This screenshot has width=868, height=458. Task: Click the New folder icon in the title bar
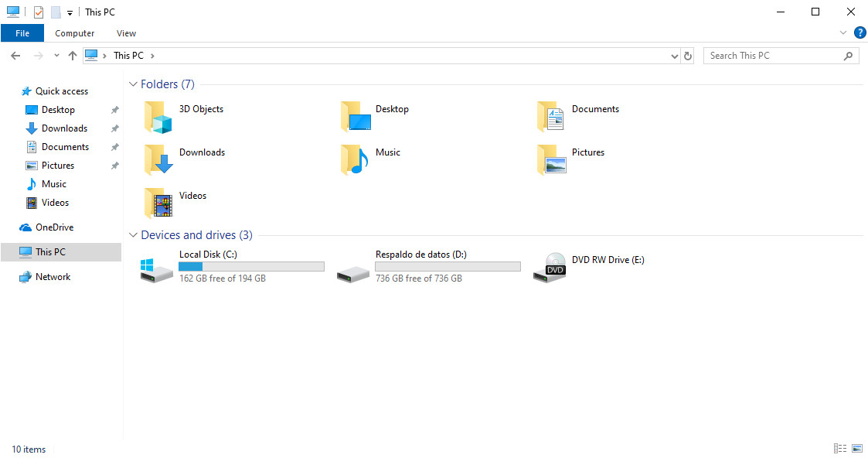(x=56, y=12)
